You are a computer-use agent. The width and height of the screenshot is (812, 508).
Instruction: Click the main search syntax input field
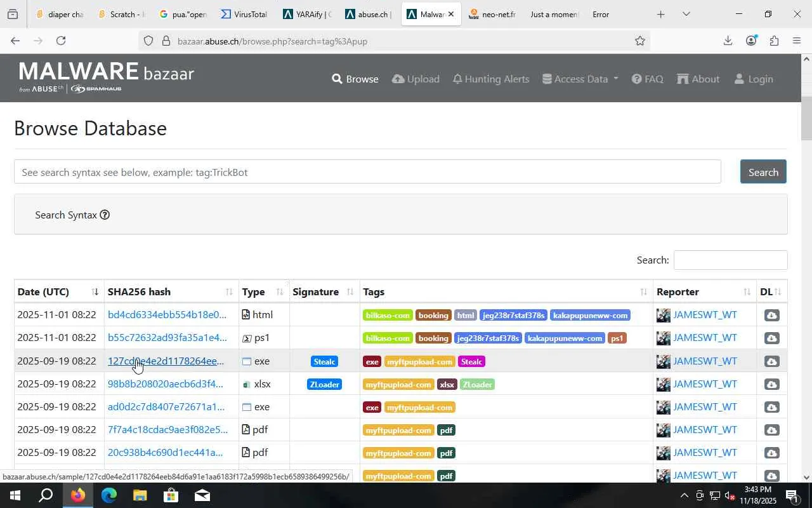pos(367,172)
